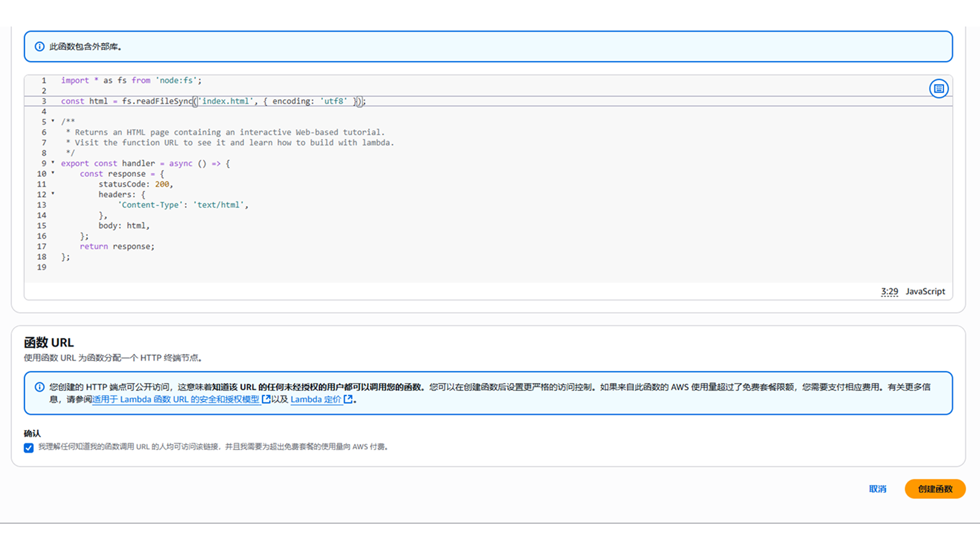Click the info icon in the function URL warning

click(40, 387)
